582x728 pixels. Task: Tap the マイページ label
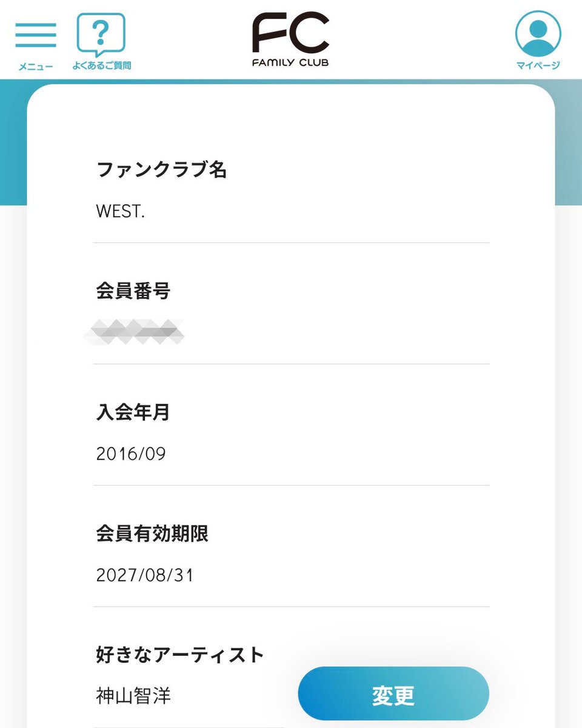[538, 66]
